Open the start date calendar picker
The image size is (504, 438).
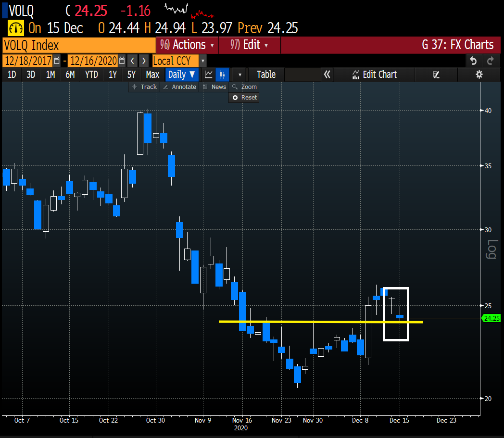[x=57, y=61]
